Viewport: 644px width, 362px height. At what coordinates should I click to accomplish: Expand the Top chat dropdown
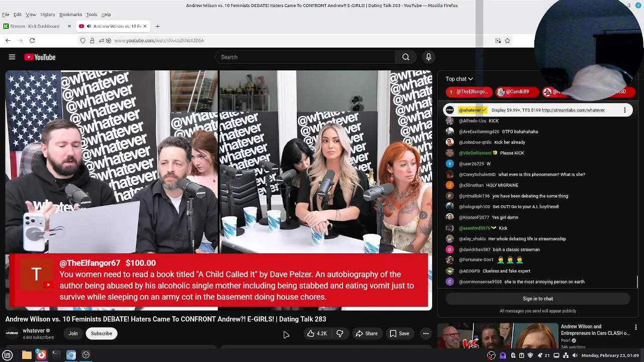click(459, 79)
